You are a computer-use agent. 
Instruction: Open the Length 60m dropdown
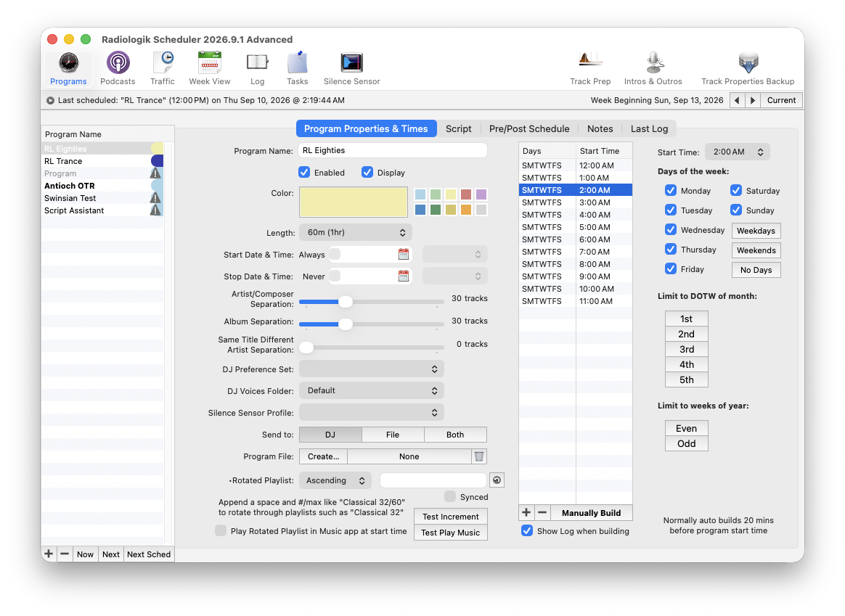point(355,233)
